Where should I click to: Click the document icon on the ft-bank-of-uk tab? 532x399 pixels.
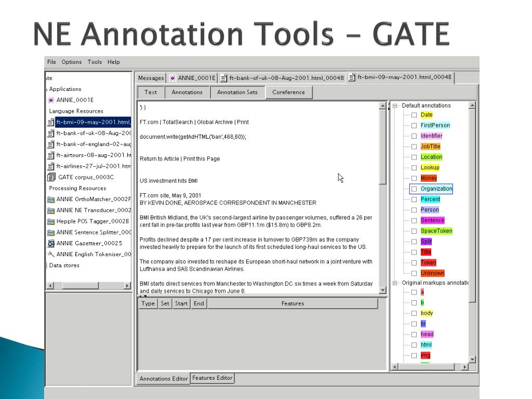tap(223, 78)
